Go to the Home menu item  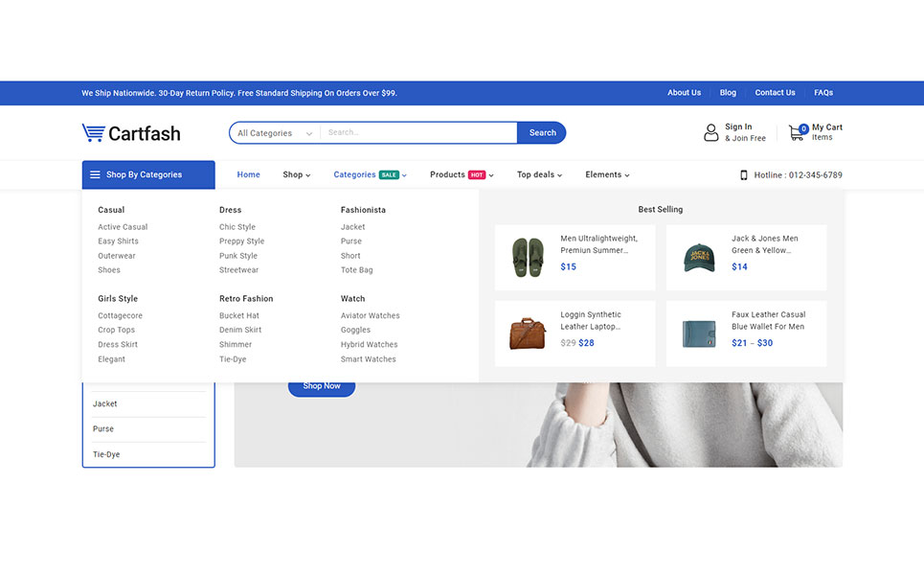pos(249,174)
